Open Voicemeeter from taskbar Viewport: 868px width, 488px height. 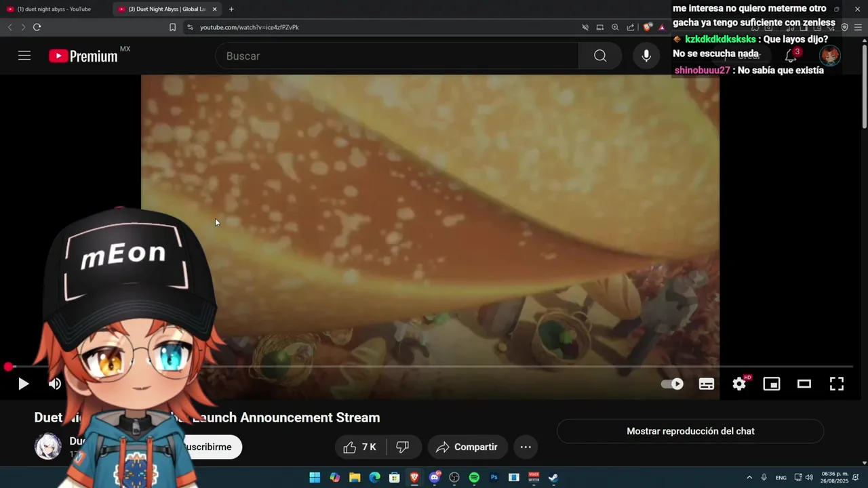[x=534, y=477]
